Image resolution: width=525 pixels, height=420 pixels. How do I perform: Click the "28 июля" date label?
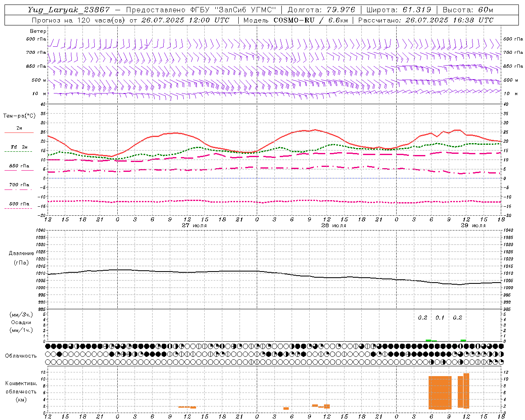[334, 226]
